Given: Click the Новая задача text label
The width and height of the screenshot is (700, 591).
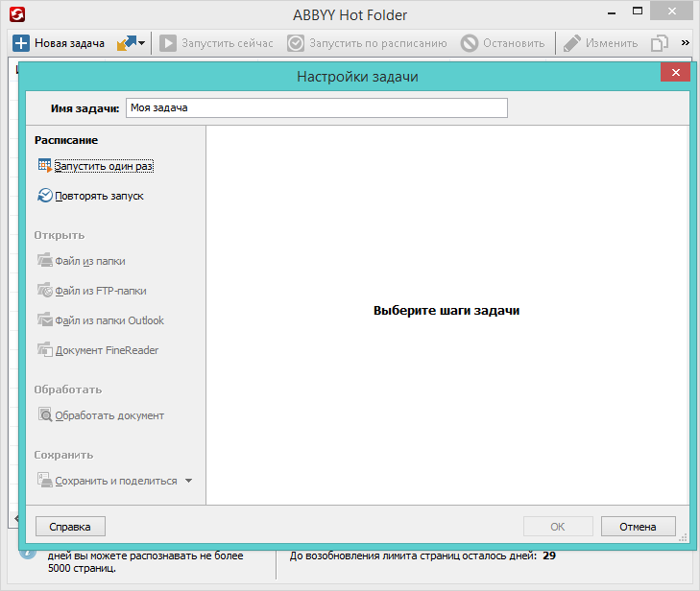Looking at the screenshot, I should 70,43.
